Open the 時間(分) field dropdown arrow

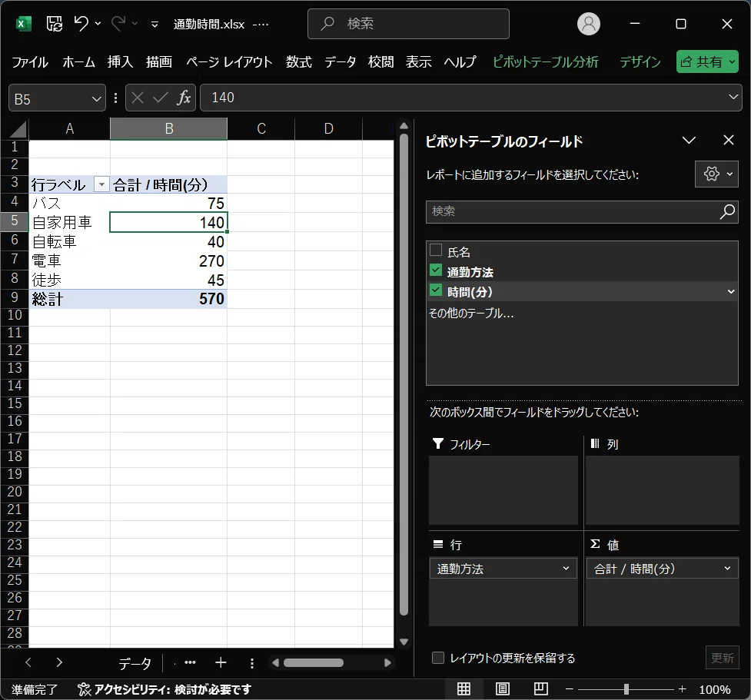pos(731,291)
